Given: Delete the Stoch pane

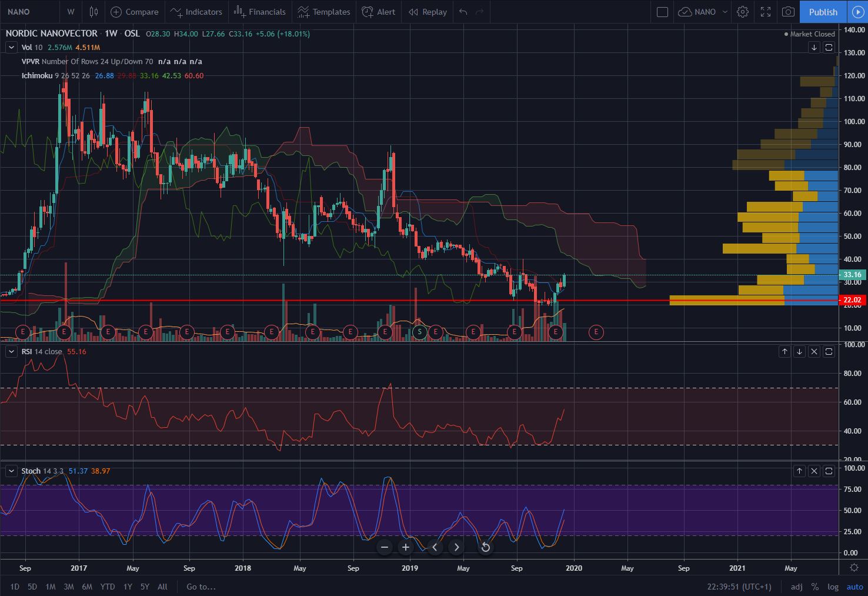Looking at the screenshot, I should (x=814, y=471).
